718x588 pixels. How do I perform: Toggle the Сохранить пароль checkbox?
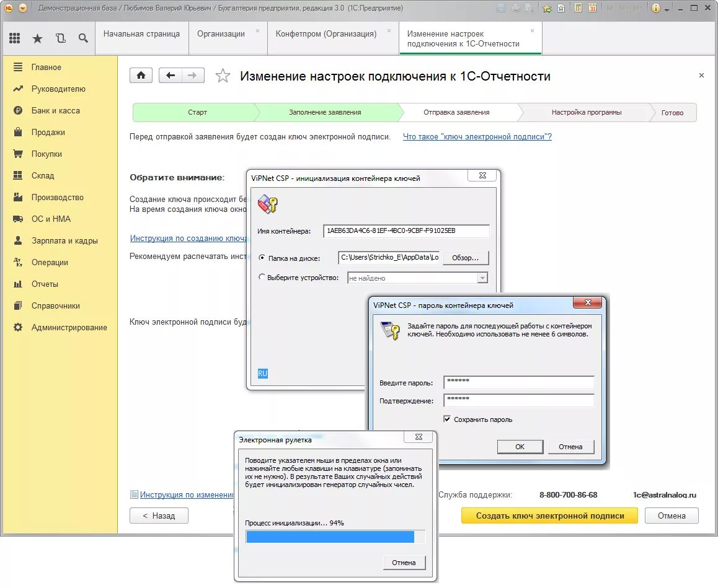(447, 419)
